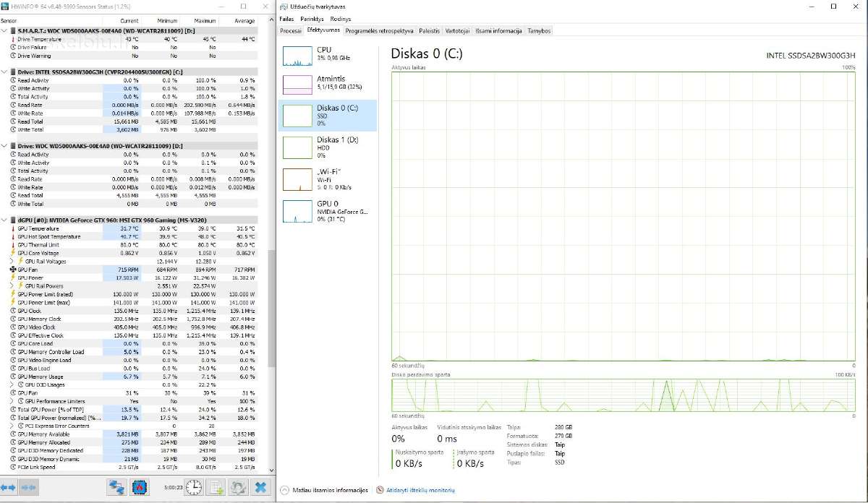The width and height of the screenshot is (868, 503).
Task: Collapse the Drive WDC WD5000AAKS group
Action: [5, 145]
